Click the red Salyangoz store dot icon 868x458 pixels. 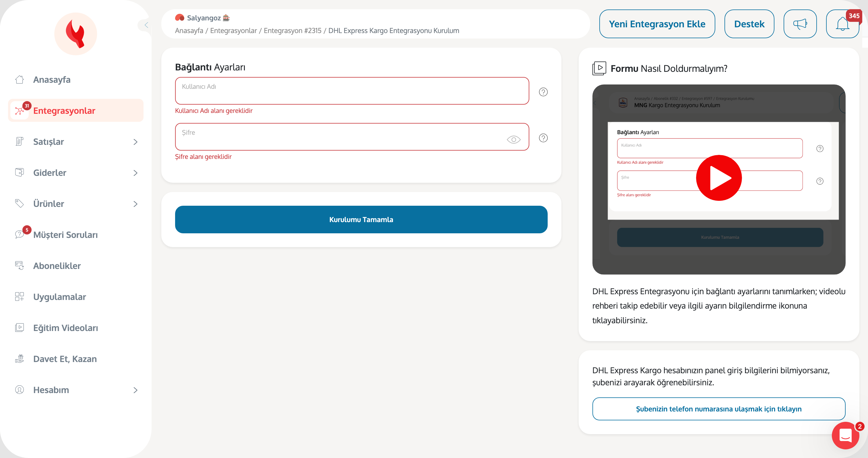tap(180, 18)
